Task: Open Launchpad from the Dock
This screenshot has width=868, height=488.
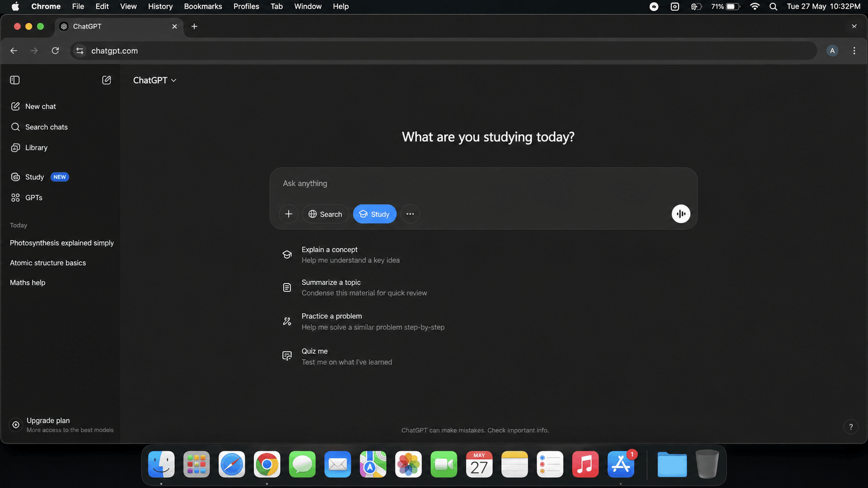Action: coord(196,464)
